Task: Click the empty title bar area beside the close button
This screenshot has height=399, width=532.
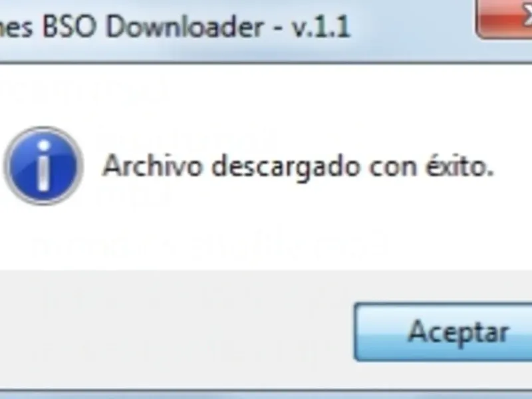Action: [414, 27]
